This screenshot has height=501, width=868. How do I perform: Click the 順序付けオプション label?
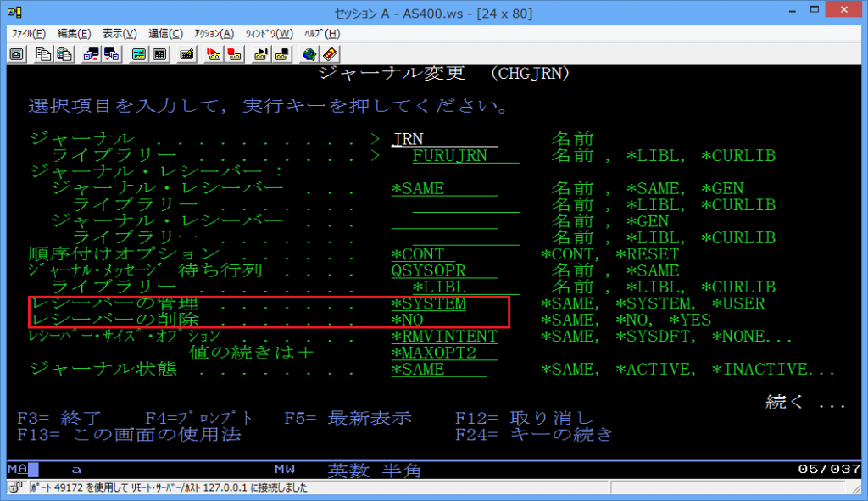[x=125, y=254]
